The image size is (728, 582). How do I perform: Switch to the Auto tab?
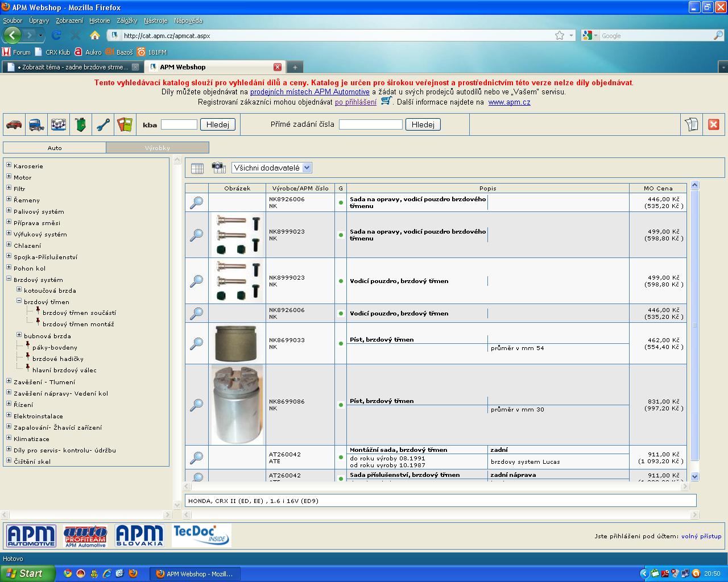[x=55, y=148]
